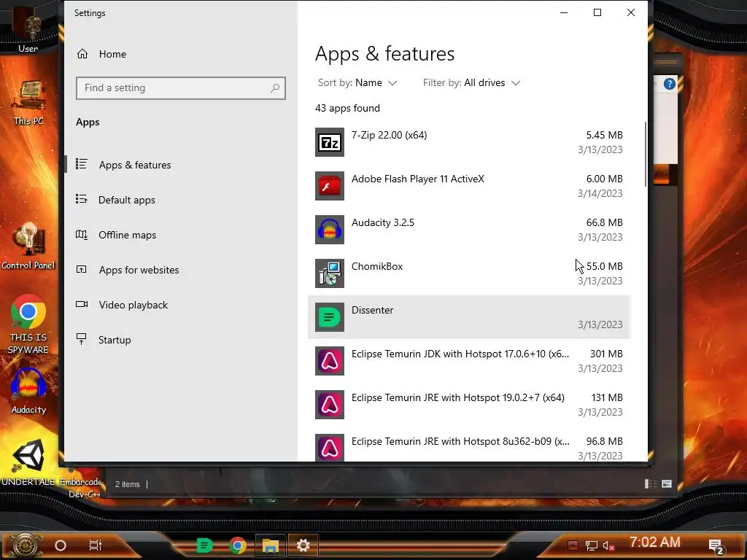Screen dimensions: 747x560
Task: Open the Sort by Name dropdown
Action: point(357,83)
